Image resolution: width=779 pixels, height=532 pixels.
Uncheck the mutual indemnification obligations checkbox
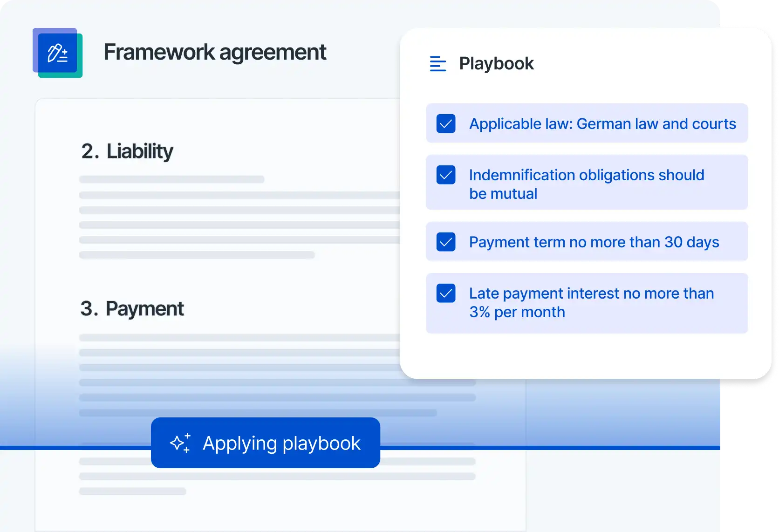click(446, 175)
